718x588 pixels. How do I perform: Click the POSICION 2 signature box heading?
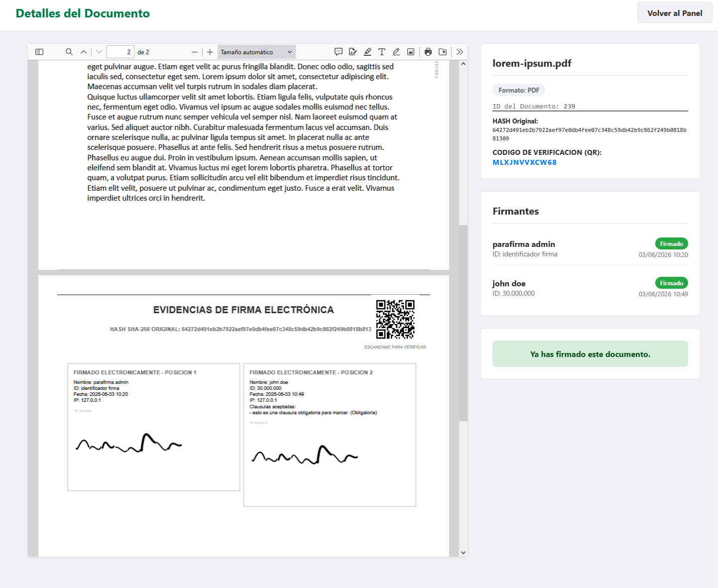coord(311,372)
